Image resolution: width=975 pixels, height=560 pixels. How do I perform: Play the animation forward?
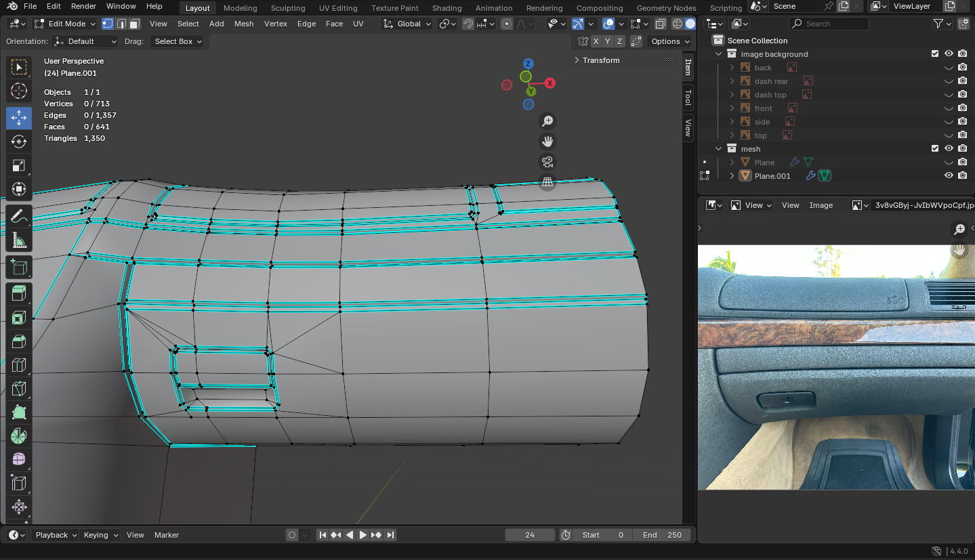[x=363, y=535]
